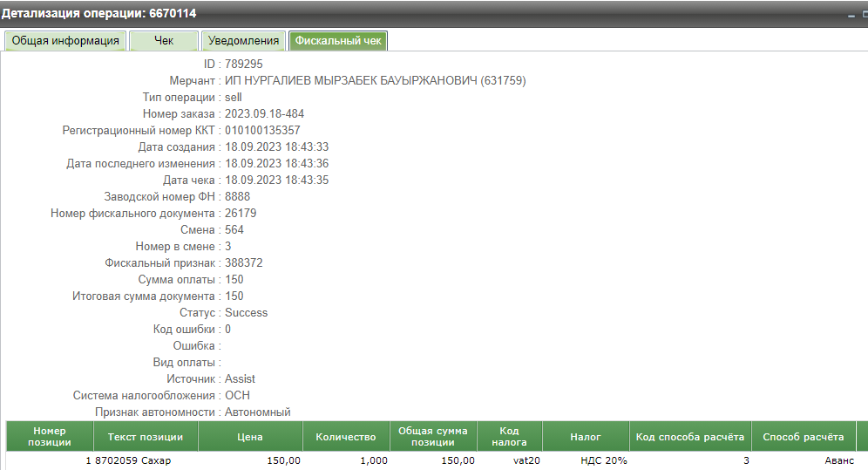Click the merchant name ИП НУРГАЛИЕВ value
Viewport: 868px width, 470px height.
(x=375, y=80)
